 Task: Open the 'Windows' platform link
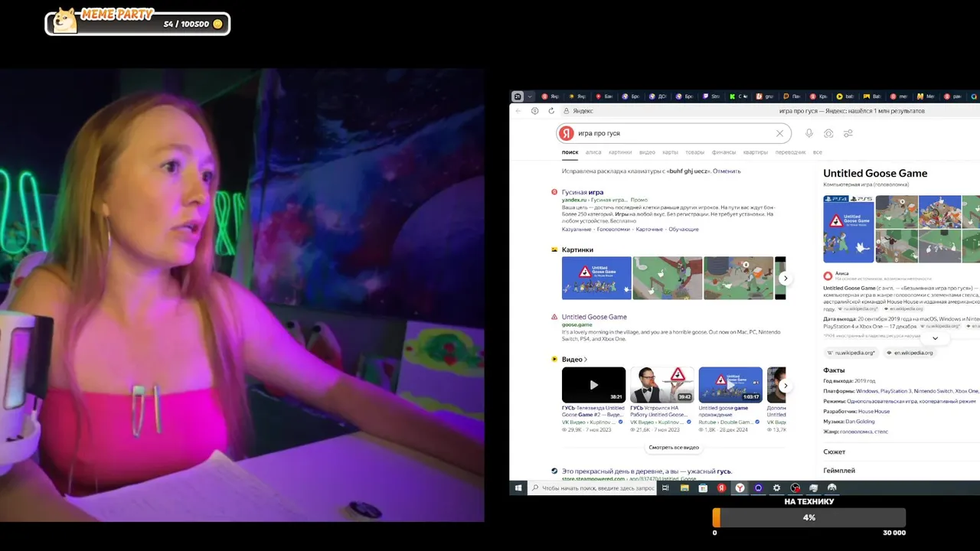coord(867,392)
